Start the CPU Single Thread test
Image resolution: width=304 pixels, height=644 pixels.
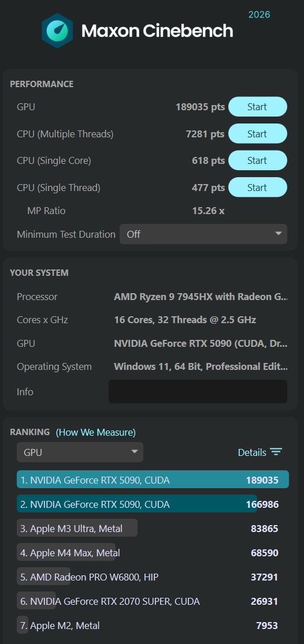[258, 188]
